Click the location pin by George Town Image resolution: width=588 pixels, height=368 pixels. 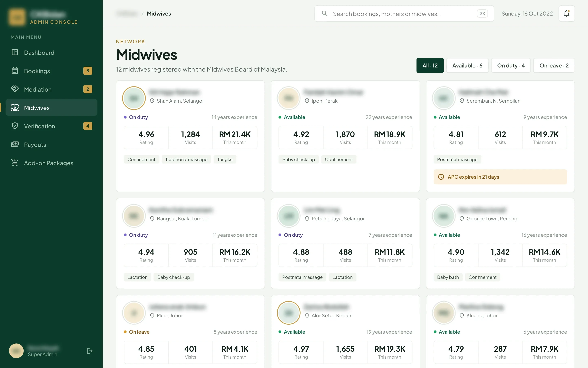coord(462,219)
